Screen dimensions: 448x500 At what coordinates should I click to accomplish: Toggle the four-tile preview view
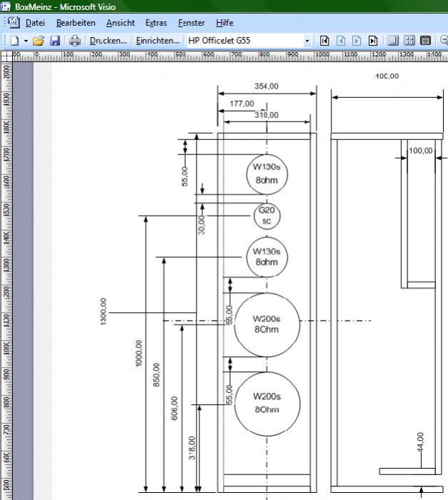pos(410,41)
